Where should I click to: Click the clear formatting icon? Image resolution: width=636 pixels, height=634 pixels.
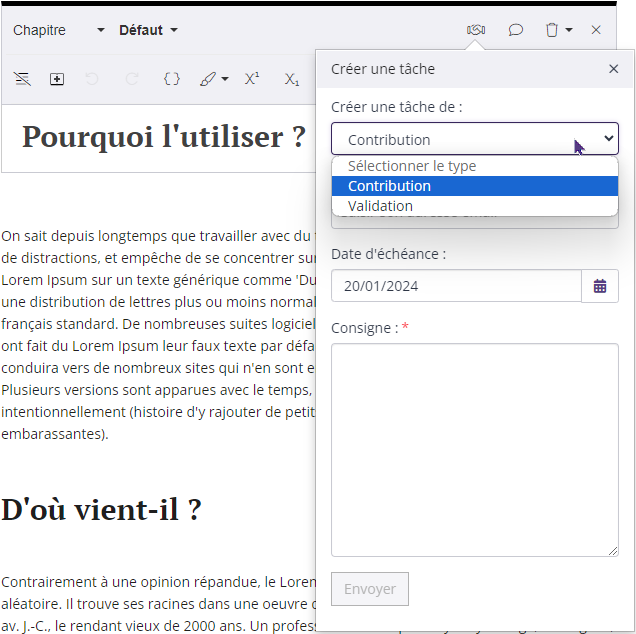[22, 79]
